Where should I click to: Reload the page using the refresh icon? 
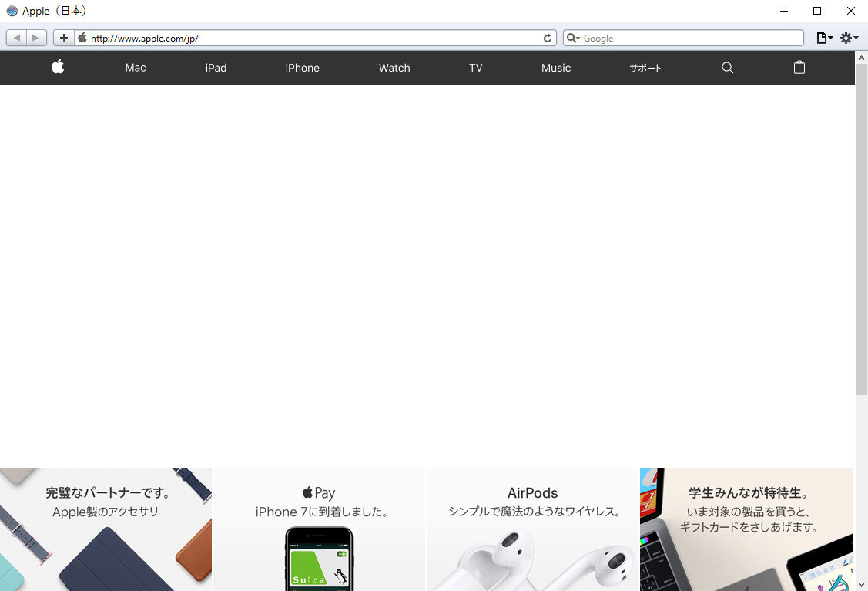tap(547, 37)
